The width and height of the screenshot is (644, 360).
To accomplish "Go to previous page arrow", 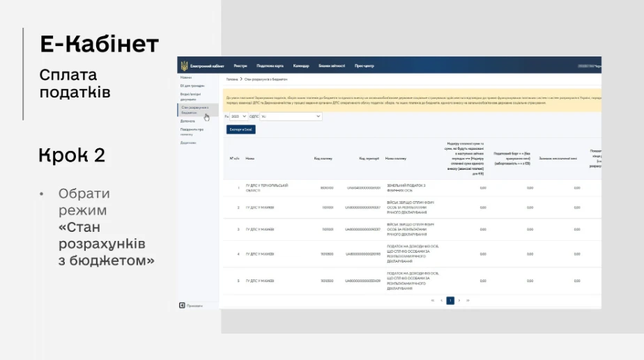I will click(x=441, y=301).
